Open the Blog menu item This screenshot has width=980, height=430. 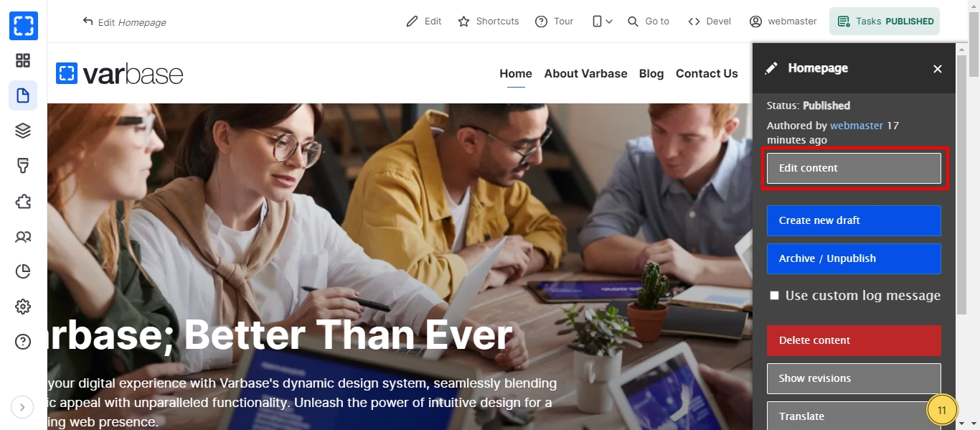click(x=651, y=73)
